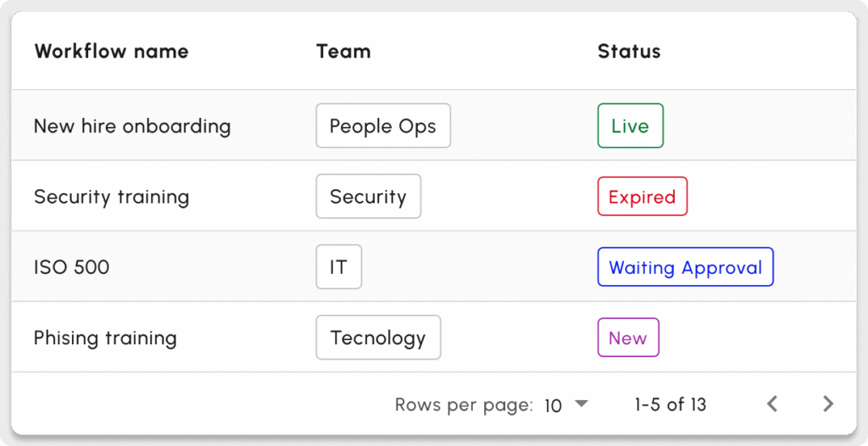
Task: Sort by the Status column header
Action: [x=628, y=51]
